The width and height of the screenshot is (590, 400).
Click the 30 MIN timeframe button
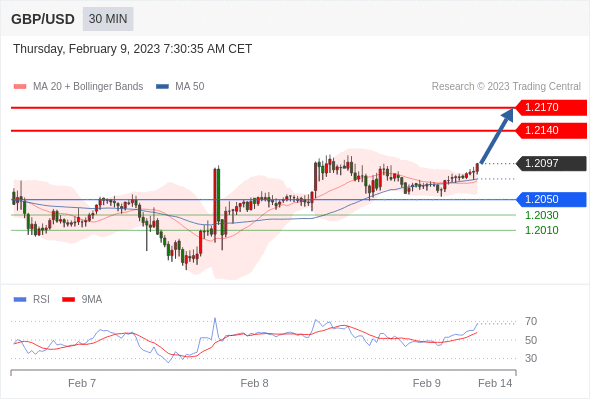point(108,19)
